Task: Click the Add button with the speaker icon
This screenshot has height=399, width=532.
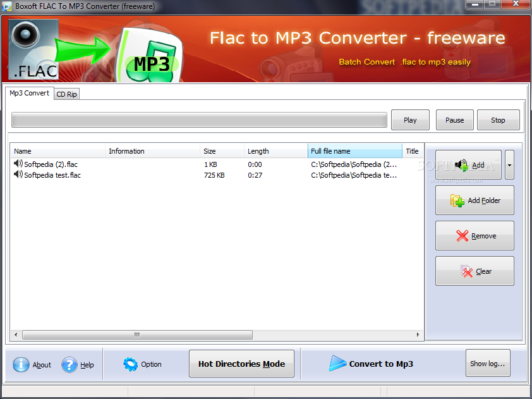Action: [468, 164]
